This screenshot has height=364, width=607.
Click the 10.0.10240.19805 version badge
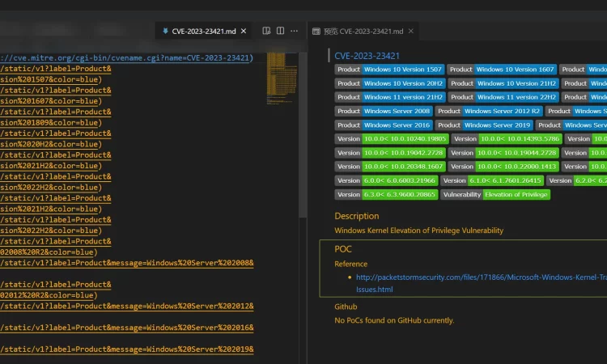pyautogui.click(x=392, y=139)
